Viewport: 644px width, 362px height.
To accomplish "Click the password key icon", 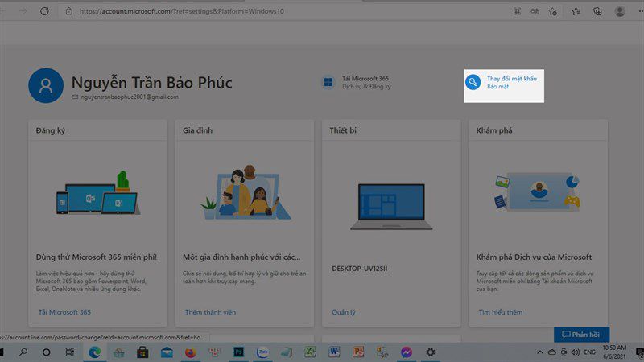I will point(473,82).
